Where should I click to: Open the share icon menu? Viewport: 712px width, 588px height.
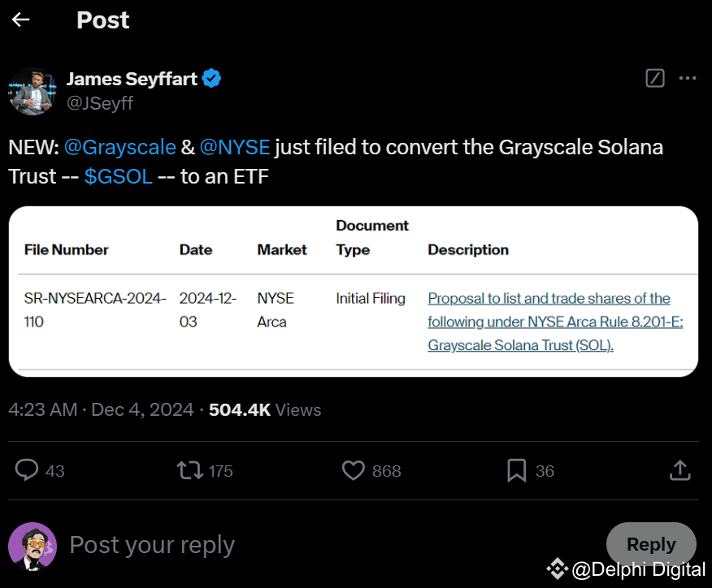[x=679, y=469]
